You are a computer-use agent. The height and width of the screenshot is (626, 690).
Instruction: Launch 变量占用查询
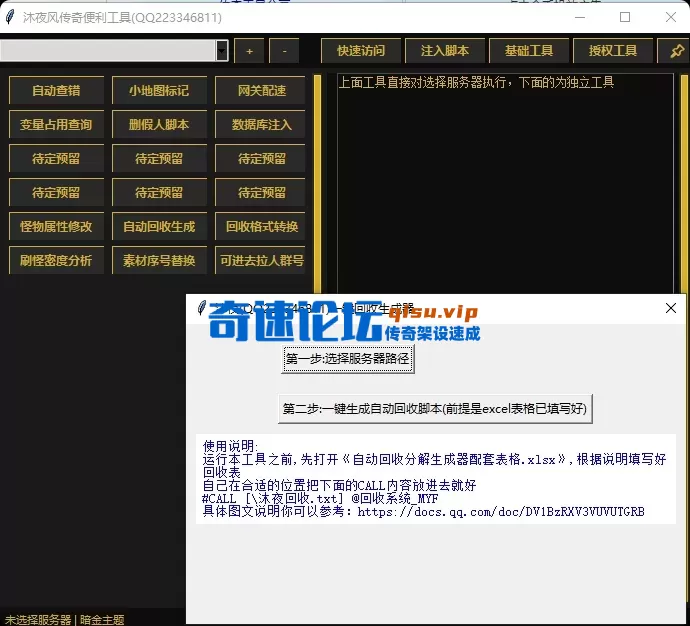point(56,124)
